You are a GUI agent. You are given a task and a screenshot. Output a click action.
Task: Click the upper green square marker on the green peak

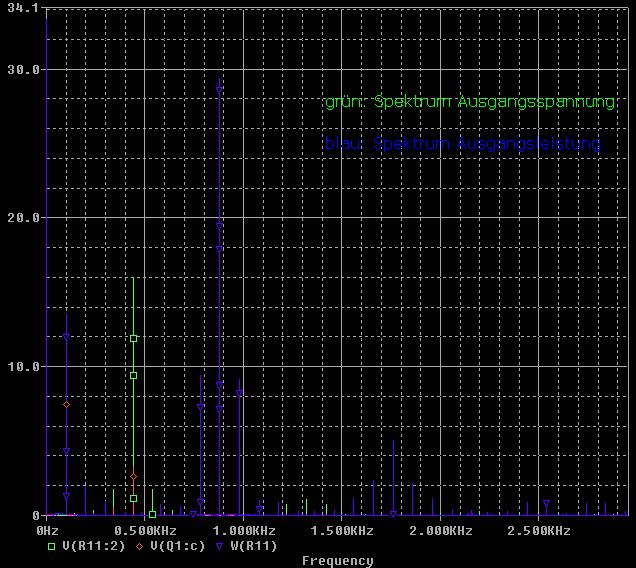click(x=133, y=338)
